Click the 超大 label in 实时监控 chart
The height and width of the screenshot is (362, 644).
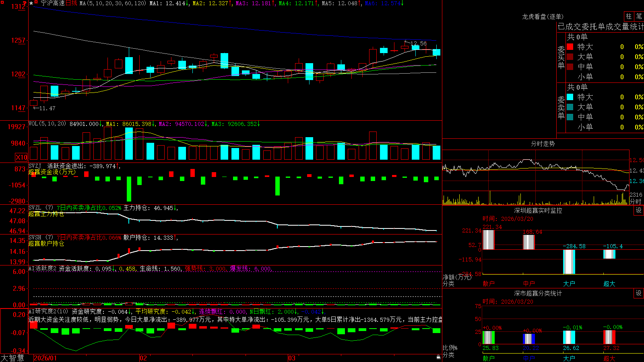(609, 284)
